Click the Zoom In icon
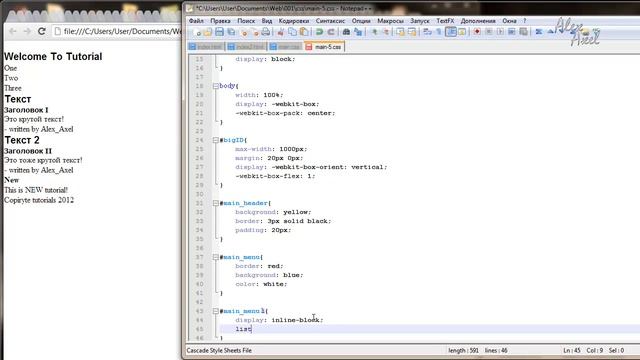This screenshot has width=640, height=360. pyautogui.click(x=374, y=32)
